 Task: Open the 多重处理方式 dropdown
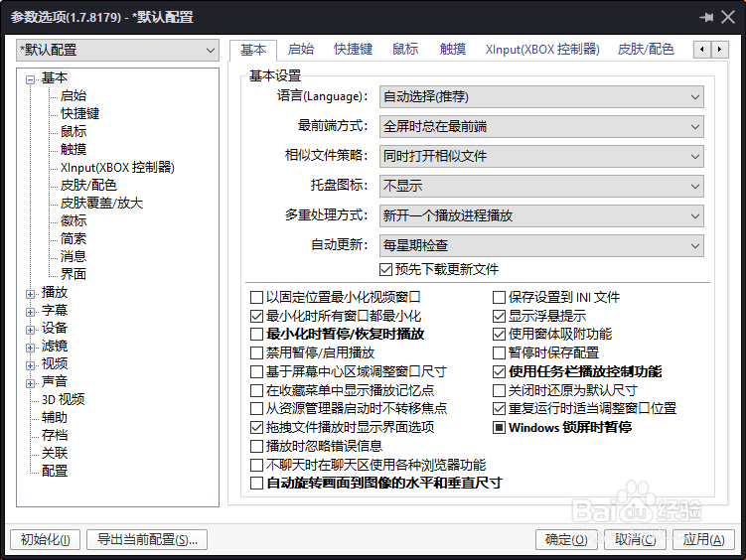[541, 215]
